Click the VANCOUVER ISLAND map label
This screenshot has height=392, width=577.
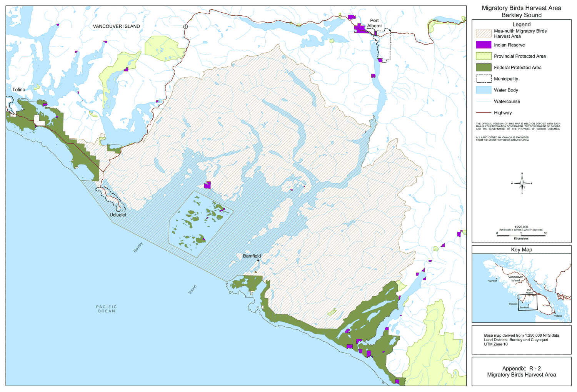(x=116, y=26)
